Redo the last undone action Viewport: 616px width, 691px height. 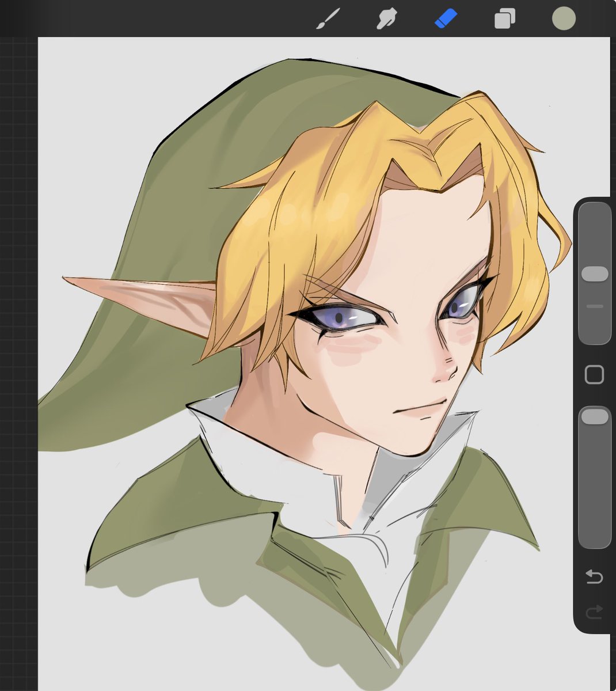tap(594, 612)
